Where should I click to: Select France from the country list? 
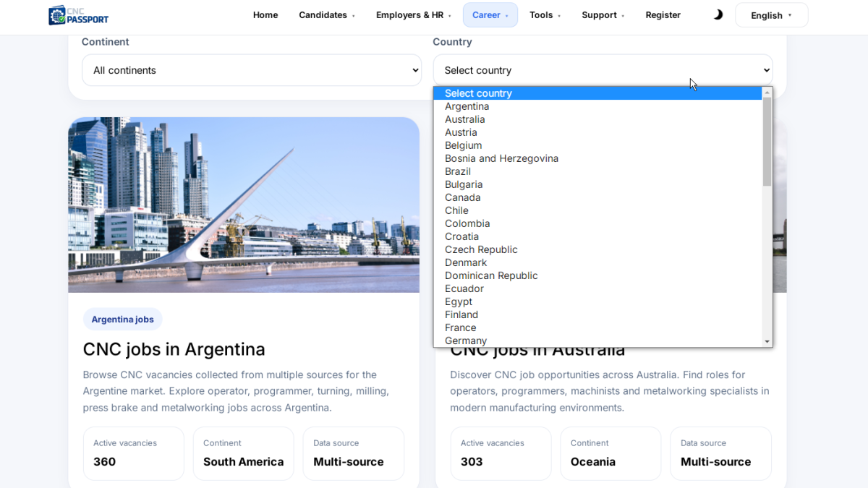(597, 328)
